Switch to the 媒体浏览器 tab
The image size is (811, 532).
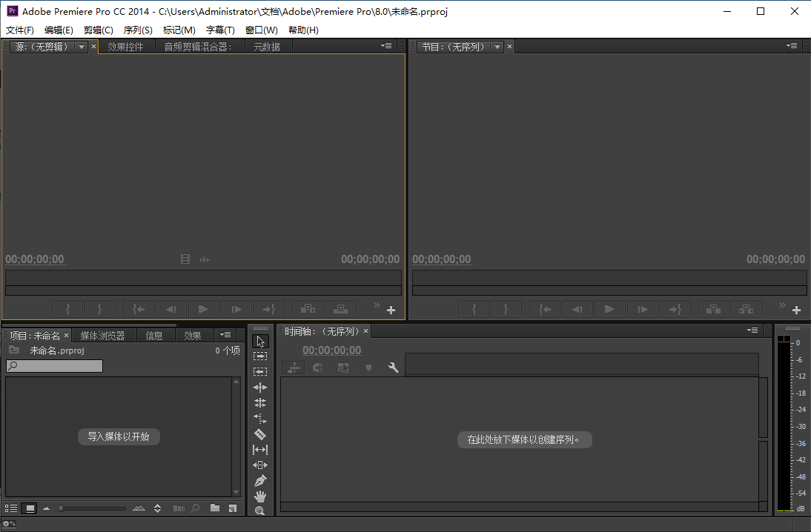pos(102,336)
